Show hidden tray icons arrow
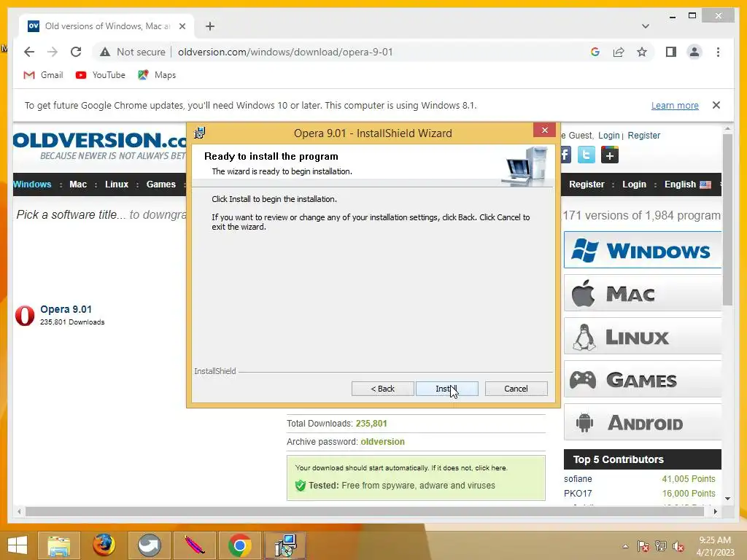The image size is (747, 560). click(x=625, y=546)
